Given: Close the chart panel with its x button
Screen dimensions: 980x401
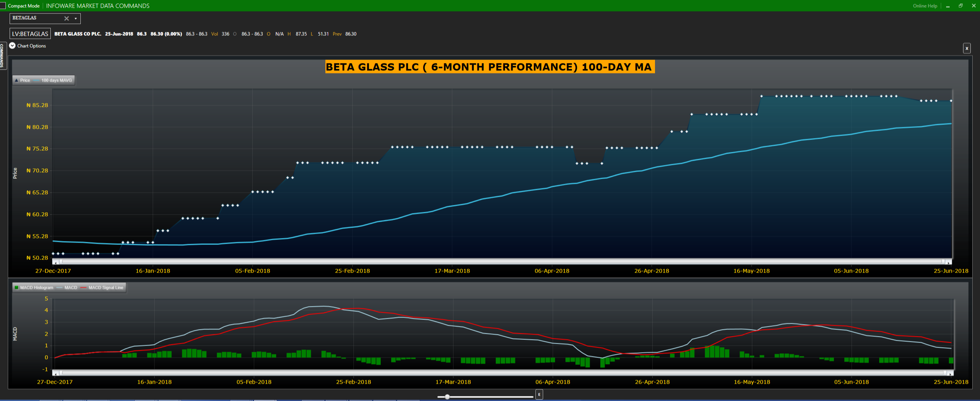Looking at the screenshot, I should point(967,48).
